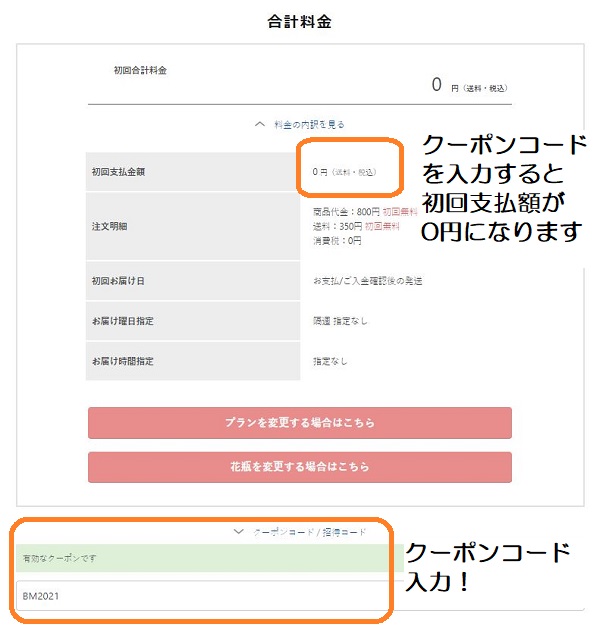Click the 合計料金 page title

(299, 22)
